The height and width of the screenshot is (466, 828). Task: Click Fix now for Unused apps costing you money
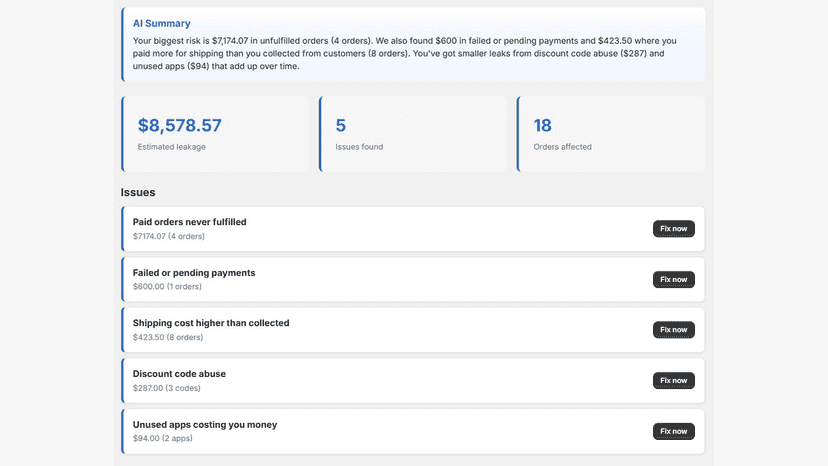click(673, 431)
